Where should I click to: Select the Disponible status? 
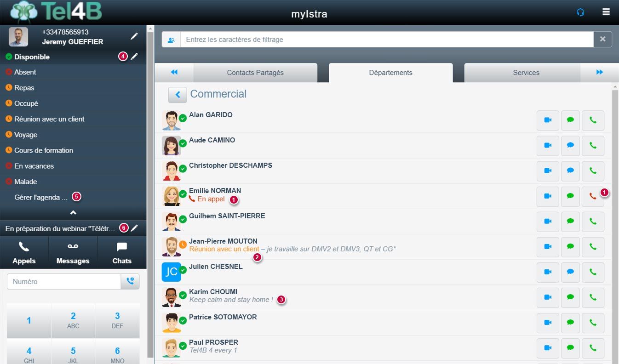point(32,57)
